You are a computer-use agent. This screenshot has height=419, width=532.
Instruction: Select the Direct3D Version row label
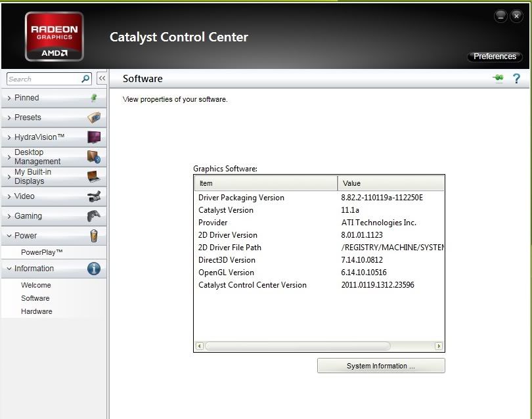227,260
